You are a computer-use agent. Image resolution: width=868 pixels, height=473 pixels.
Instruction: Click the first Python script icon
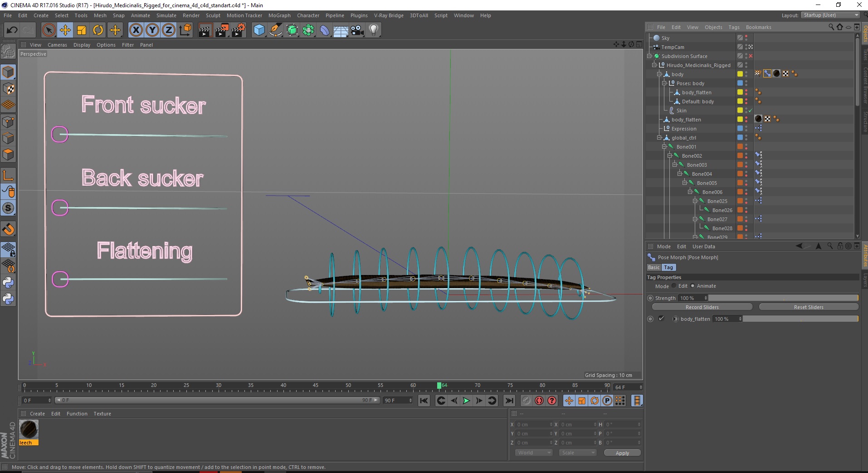tap(8, 283)
